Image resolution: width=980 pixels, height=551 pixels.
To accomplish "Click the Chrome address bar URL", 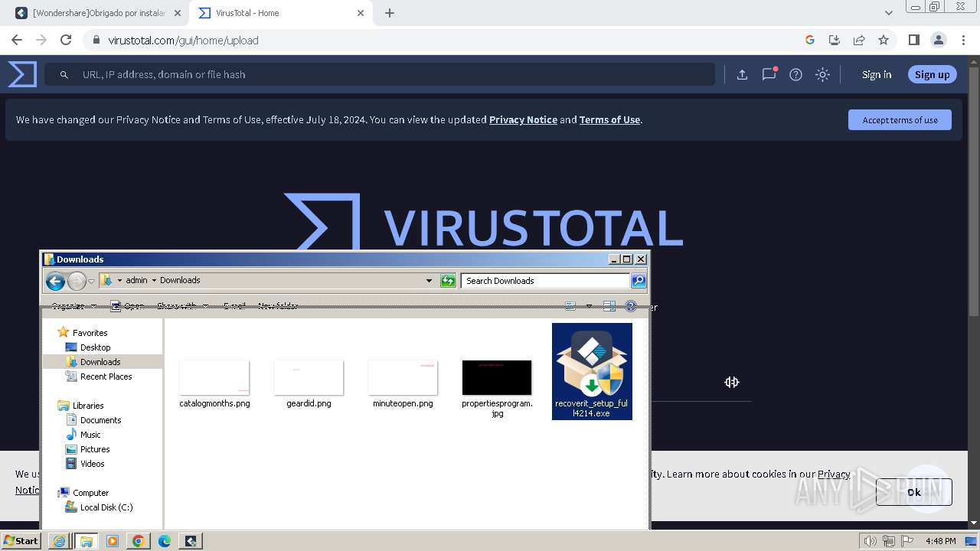I will coord(183,40).
